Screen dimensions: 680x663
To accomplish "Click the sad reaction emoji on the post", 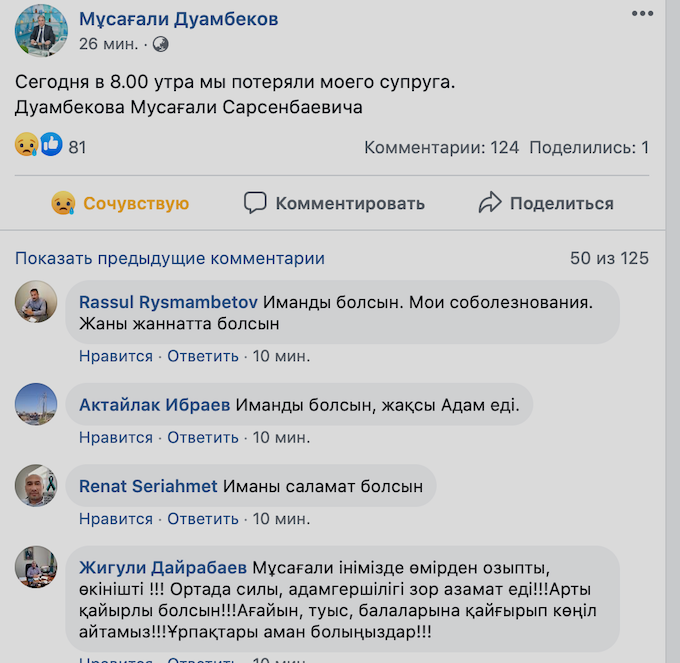I will tap(27, 146).
